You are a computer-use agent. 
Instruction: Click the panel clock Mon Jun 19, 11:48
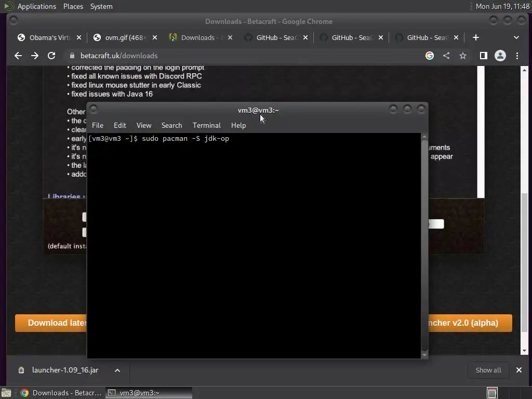coord(502,6)
